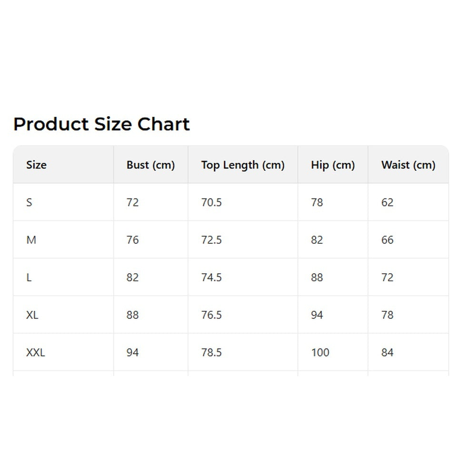Viewport: 476px width, 476px height.
Task: Select the waist value 84 for XXL
Action: click(x=387, y=353)
